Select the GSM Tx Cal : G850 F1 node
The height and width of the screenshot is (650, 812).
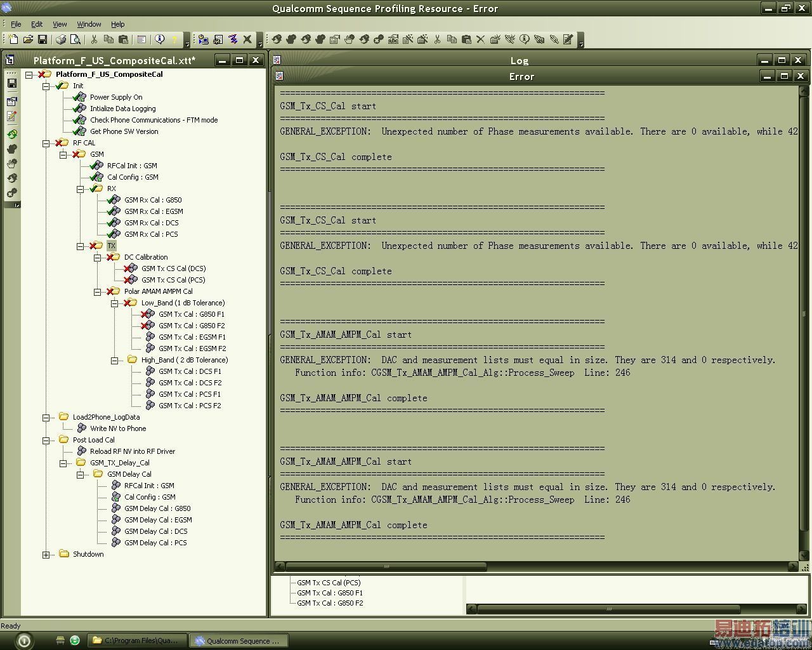pyautogui.click(x=191, y=314)
